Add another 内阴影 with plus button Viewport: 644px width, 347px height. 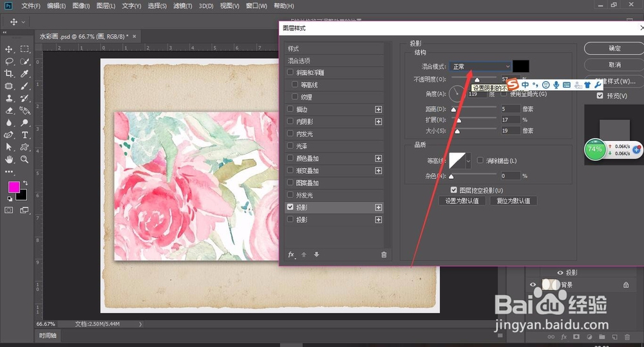(379, 122)
